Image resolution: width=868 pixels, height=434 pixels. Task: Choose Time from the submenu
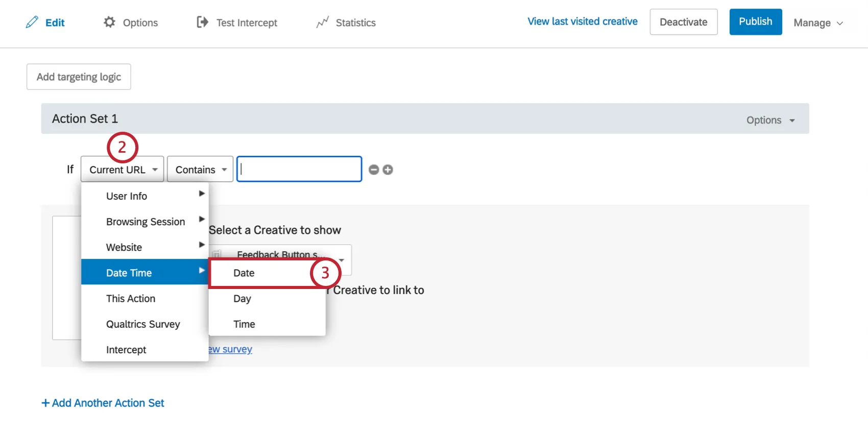(x=244, y=324)
